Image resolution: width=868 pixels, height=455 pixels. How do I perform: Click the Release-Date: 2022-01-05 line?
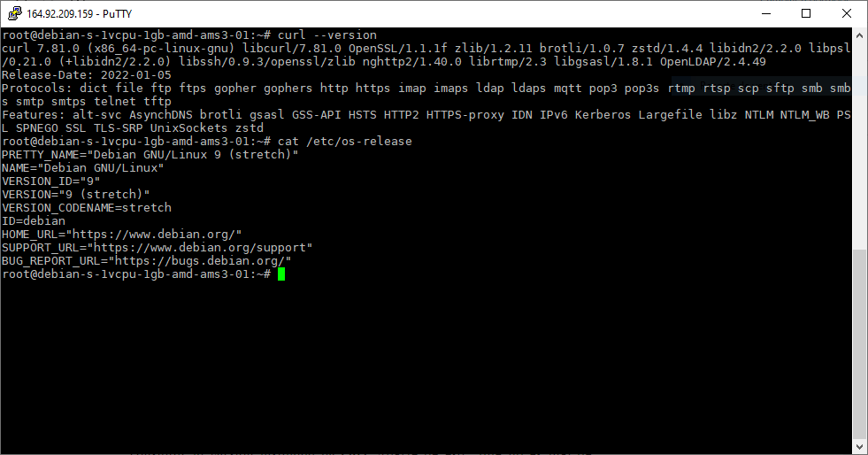click(x=87, y=74)
